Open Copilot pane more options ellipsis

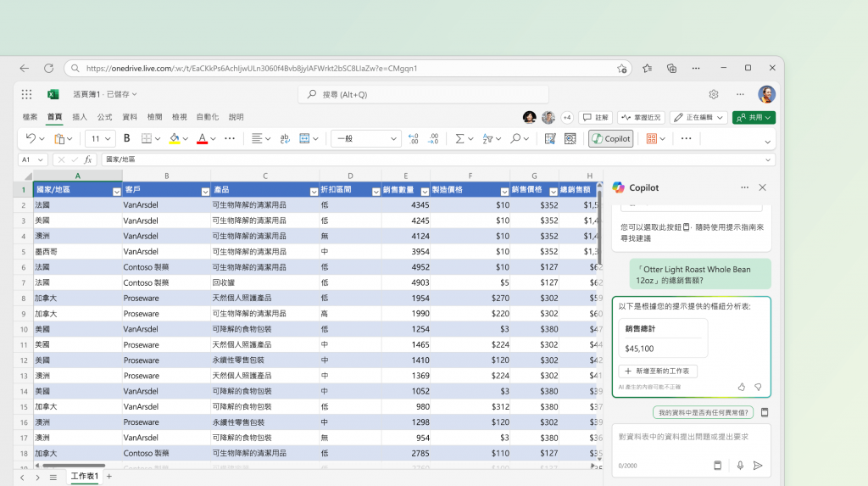point(744,187)
